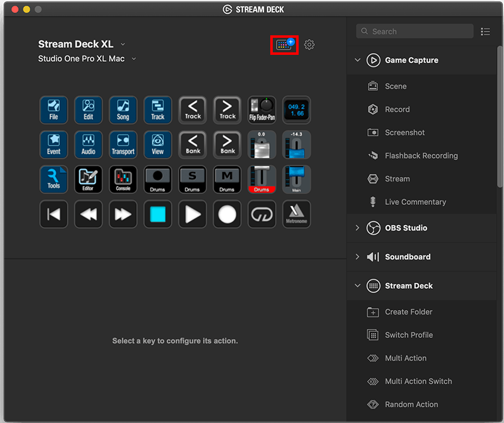The width and height of the screenshot is (504, 423).
Task: Select the File key on the Stream Deck grid
Action: point(54,110)
